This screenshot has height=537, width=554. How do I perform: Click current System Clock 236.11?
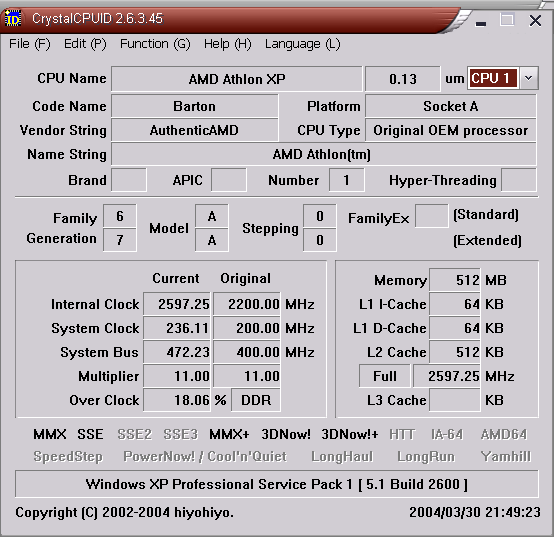click(x=177, y=328)
